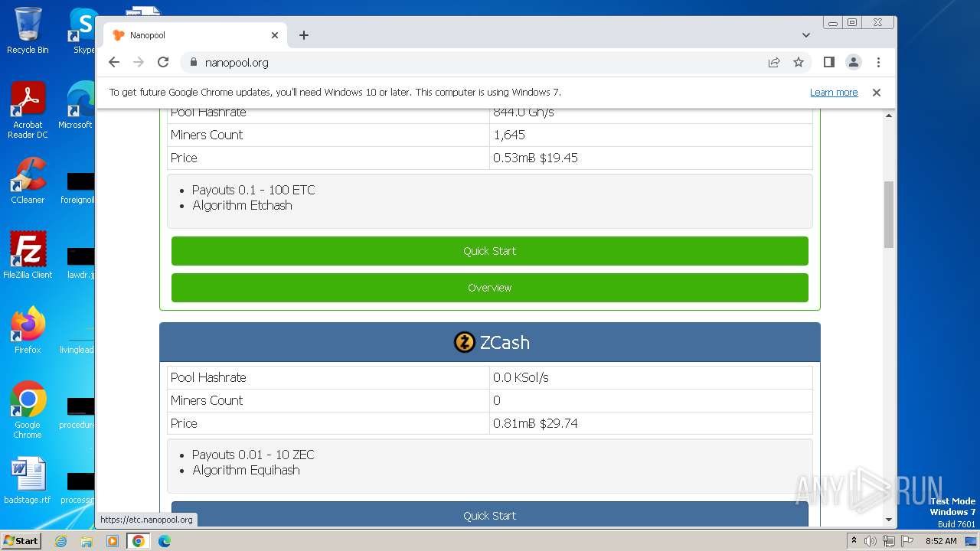This screenshot has width=980, height=551.
Task: Select the 0.81mB $29.74 price cell
Action: pos(651,423)
